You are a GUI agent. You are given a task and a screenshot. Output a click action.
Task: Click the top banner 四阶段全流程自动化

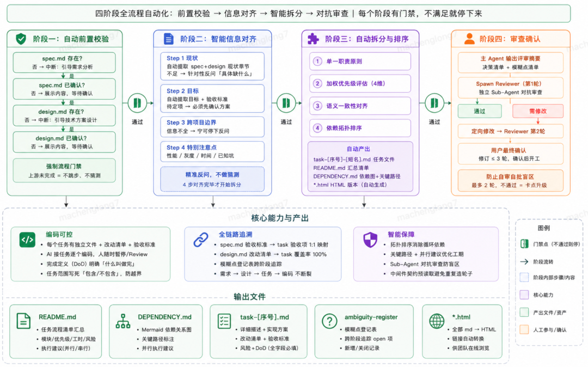289,14
